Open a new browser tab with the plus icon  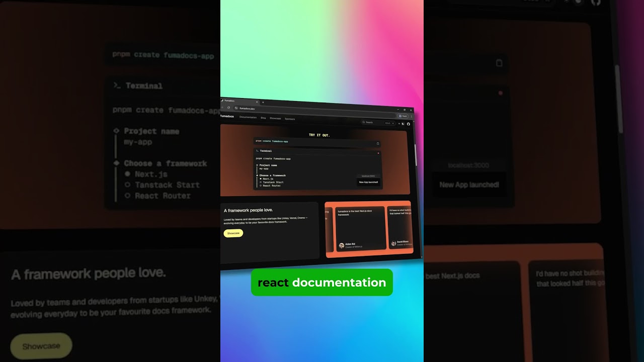(263, 102)
